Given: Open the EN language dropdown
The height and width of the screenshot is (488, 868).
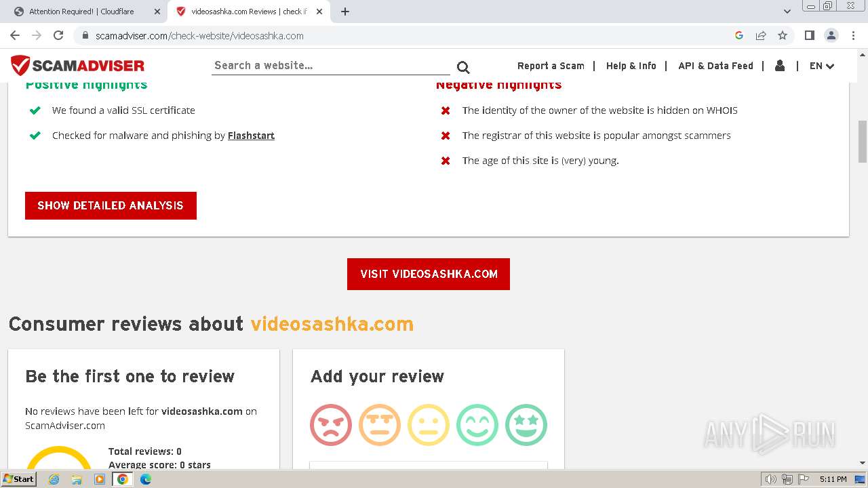Looking at the screenshot, I should tap(822, 66).
